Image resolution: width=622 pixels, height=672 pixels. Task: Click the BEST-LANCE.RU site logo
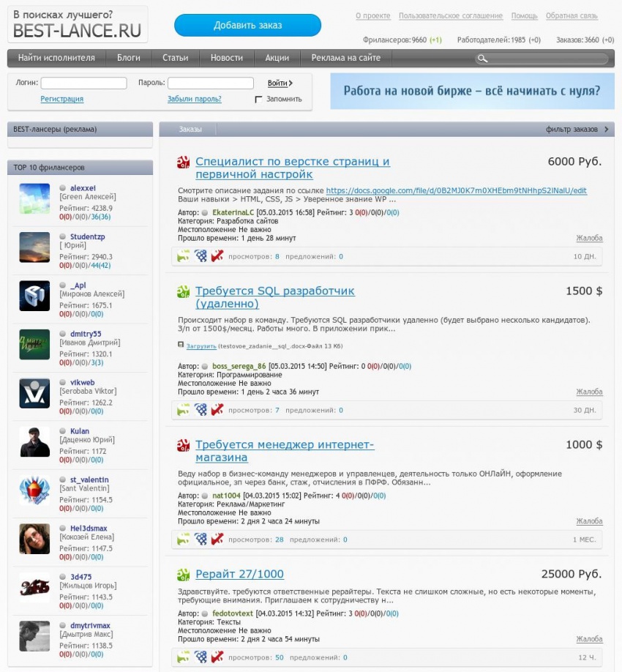click(78, 24)
